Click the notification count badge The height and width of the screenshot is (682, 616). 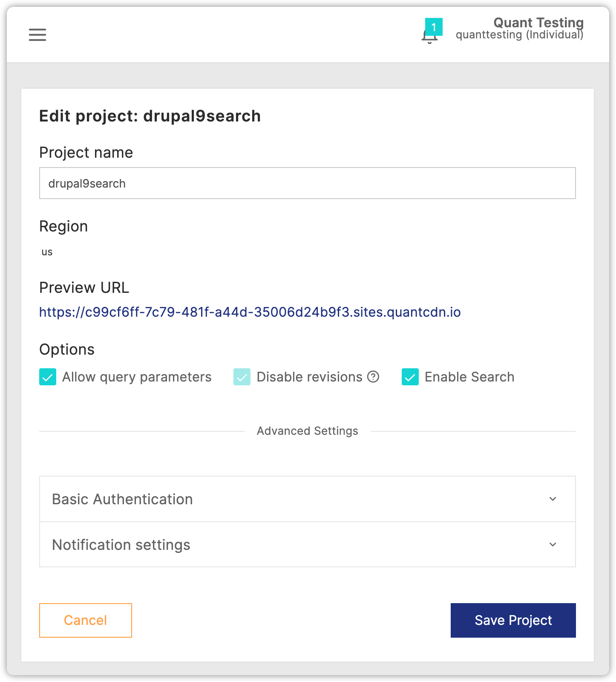[x=434, y=27]
